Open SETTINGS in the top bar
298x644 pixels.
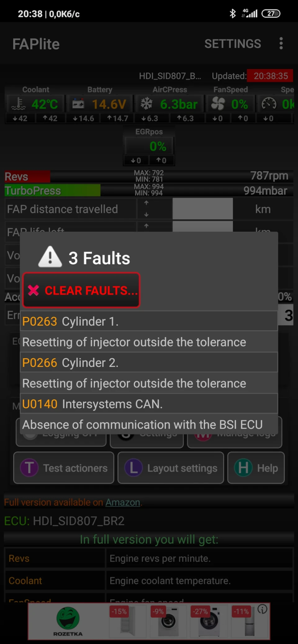coord(233,44)
